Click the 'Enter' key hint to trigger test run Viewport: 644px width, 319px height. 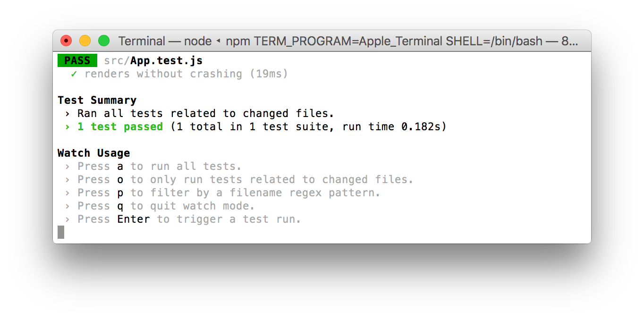pyautogui.click(x=134, y=219)
